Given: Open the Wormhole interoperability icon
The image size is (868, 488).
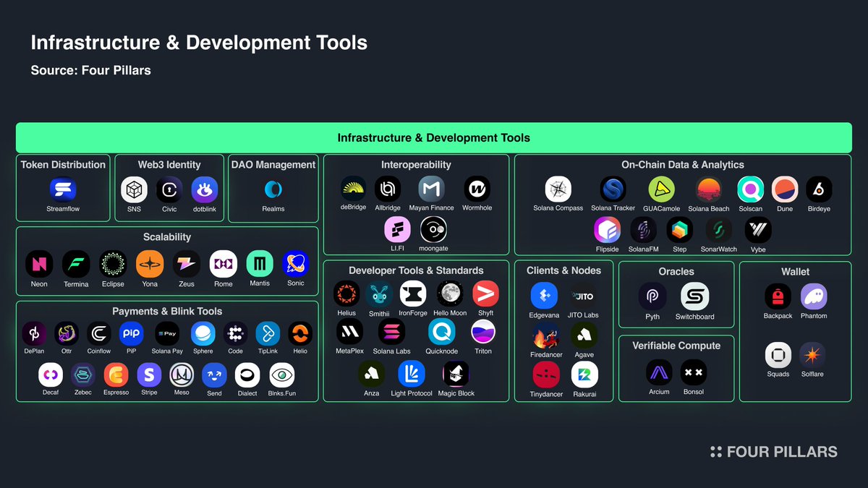Looking at the screenshot, I should (x=477, y=189).
